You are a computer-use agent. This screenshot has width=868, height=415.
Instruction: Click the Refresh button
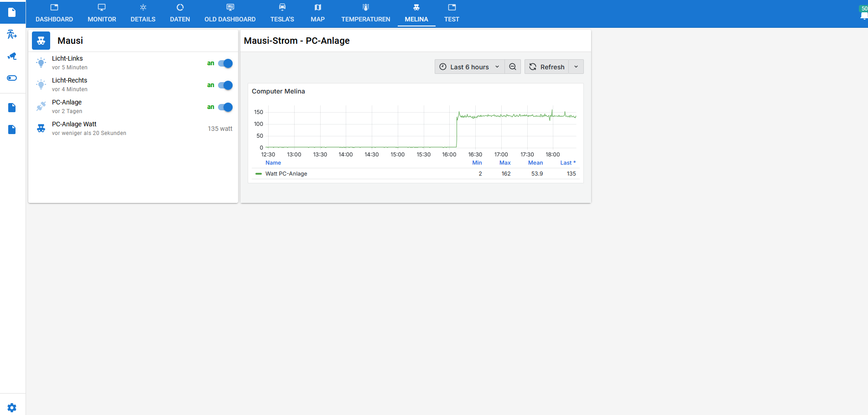(546, 67)
